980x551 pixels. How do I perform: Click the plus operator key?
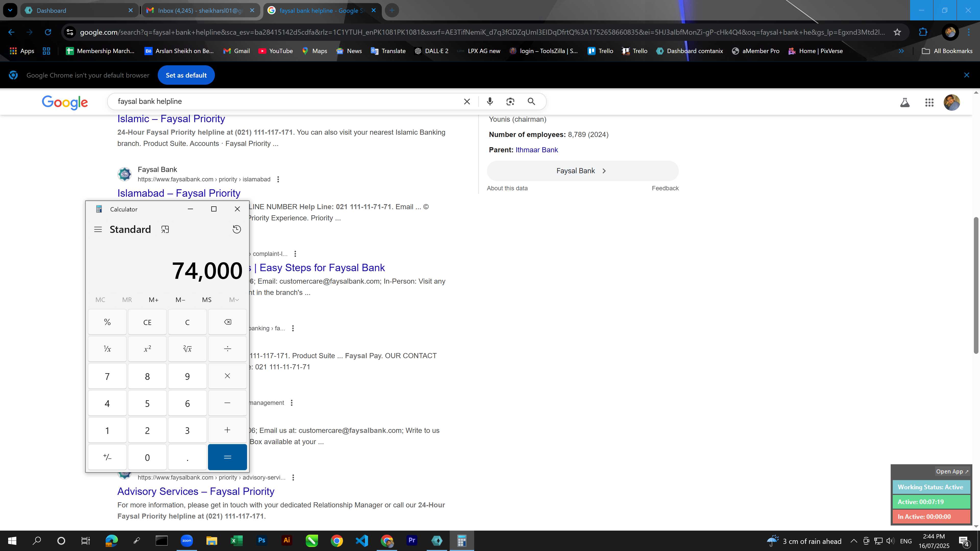coord(227,430)
